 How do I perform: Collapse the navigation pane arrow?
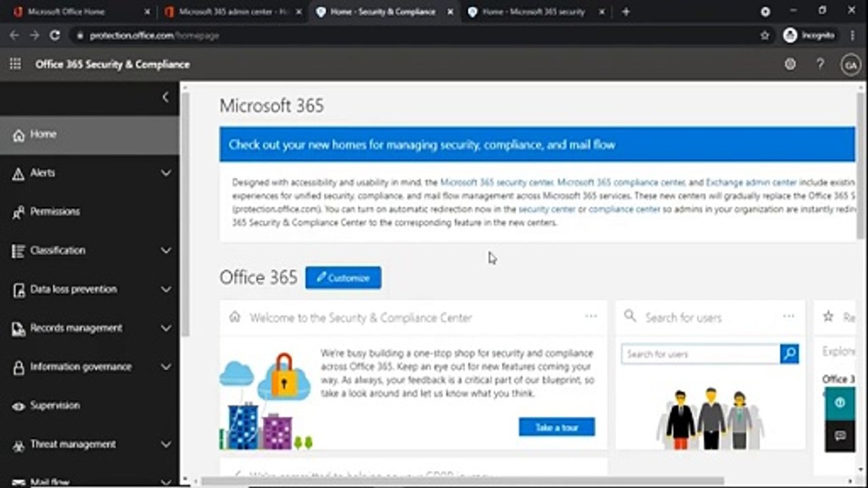click(165, 98)
